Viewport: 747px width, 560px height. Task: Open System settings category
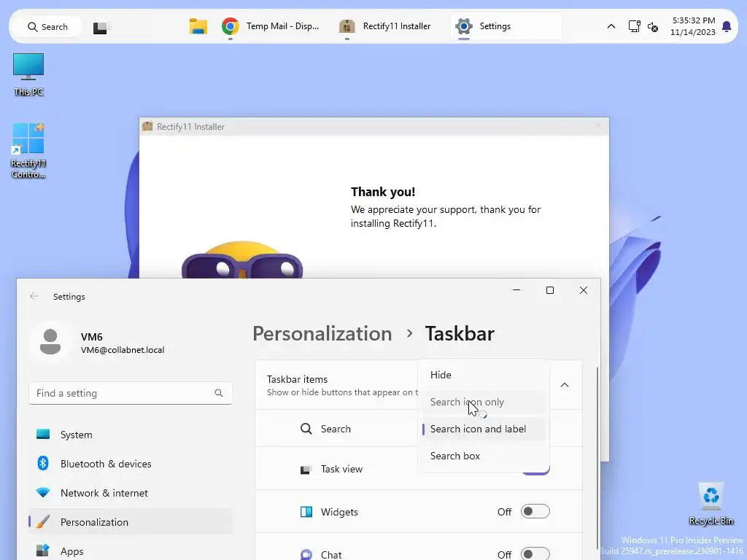coord(131,435)
